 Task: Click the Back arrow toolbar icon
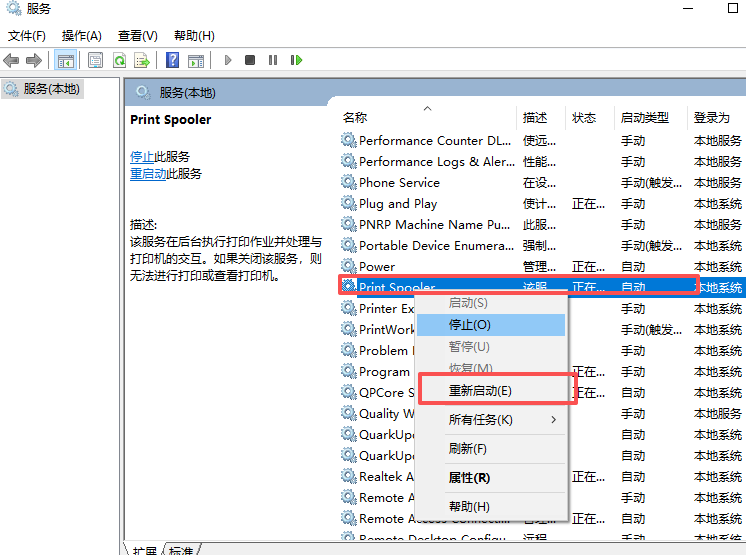click(x=11, y=60)
